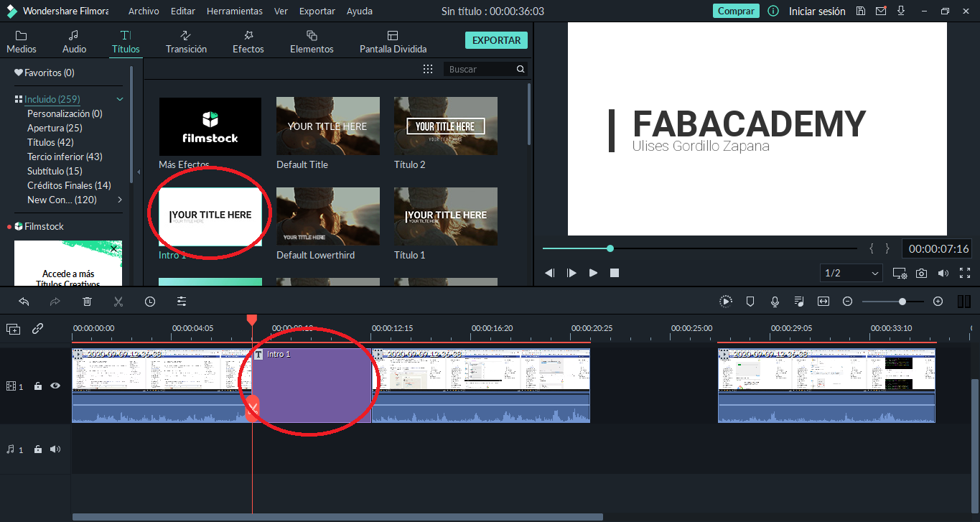Image resolution: width=980 pixels, height=522 pixels.
Task: Open the edit adjustments sliders icon
Action: (182, 302)
